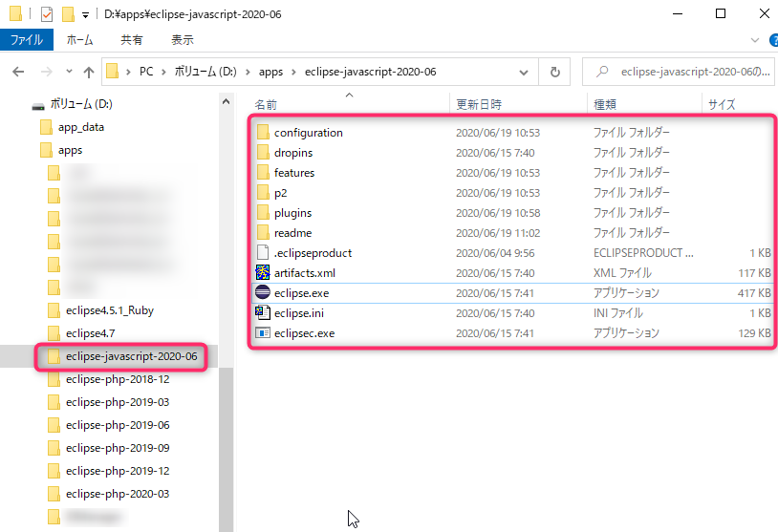Image resolution: width=778 pixels, height=532 pixels.
Task: Open the 共有 ribbon tab
Action: point(132,40)
